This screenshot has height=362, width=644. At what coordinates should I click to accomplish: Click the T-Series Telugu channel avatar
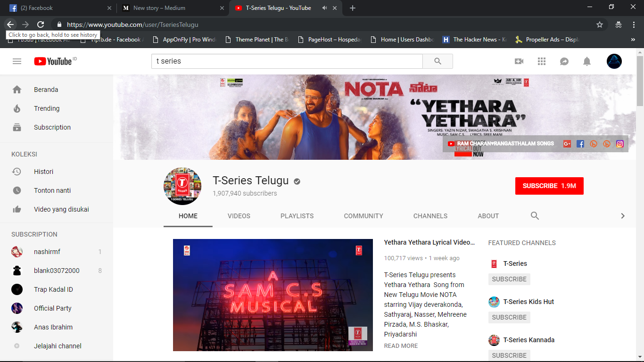coord(182,186)
